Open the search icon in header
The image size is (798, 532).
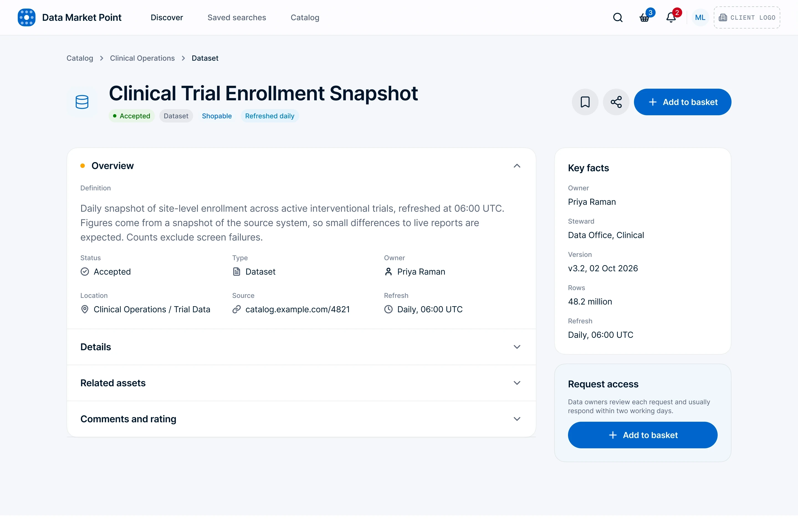click(618, 17)
